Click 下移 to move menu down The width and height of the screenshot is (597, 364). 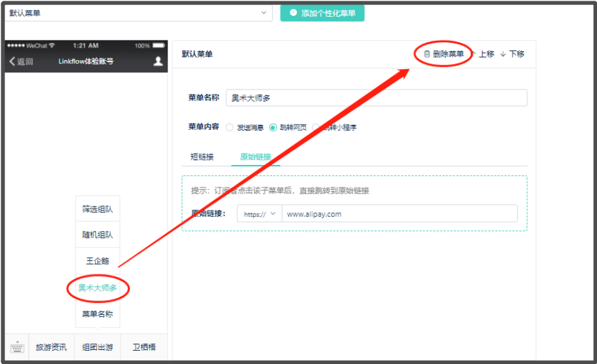click(512, 54)
